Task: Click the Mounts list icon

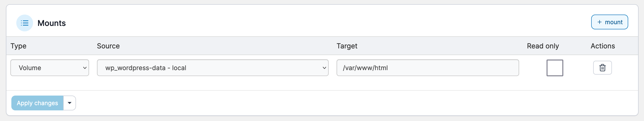Action: pyautogui.click(x=24, y=23)
